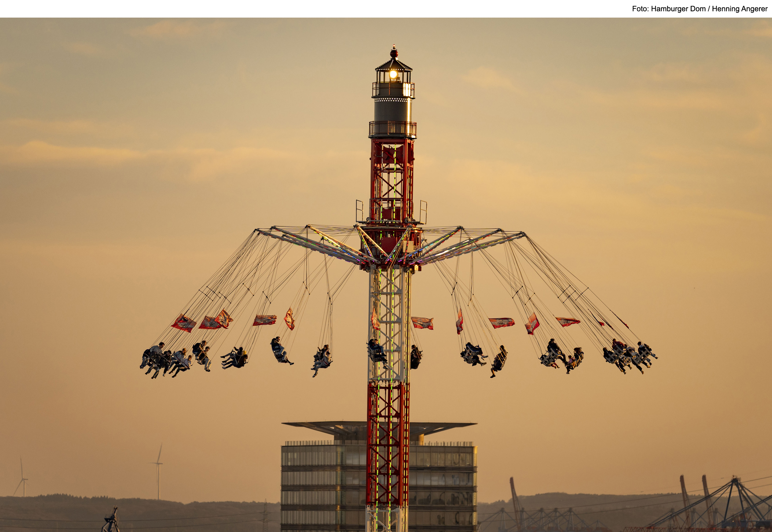Click the dark crane silhouette at the bottom left
The height and width of the screenshot is (532, 772).
pos(111,521)
